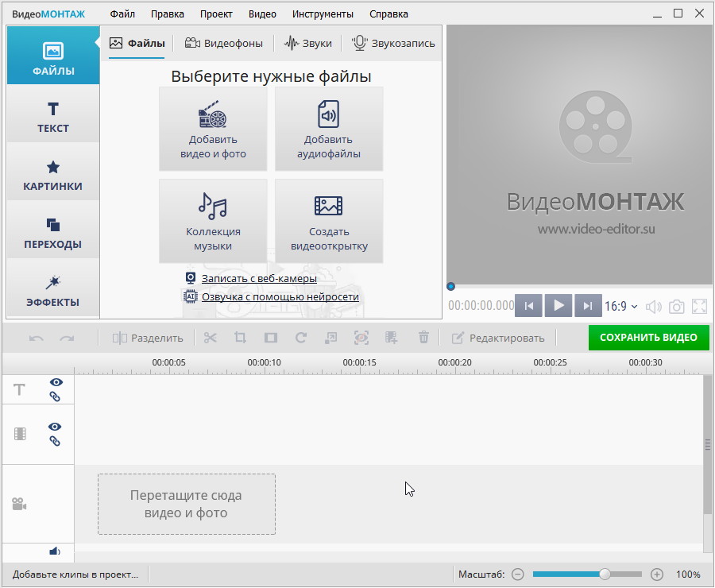
Task: Click the Масштаб zoom slider handle
Action: pyautogui.click(x=605, y=574)
